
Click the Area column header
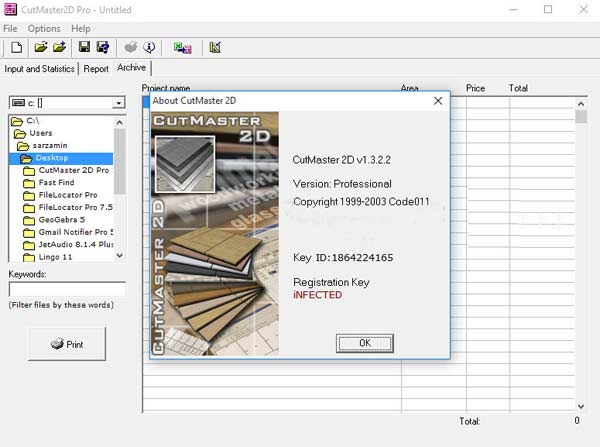click(409, 88)
